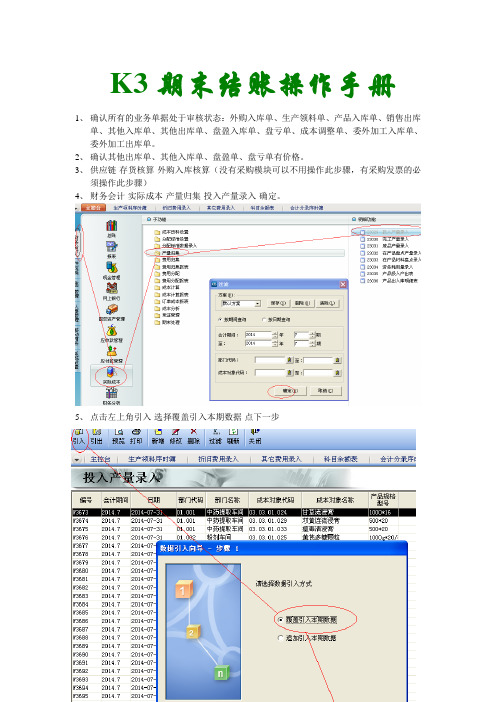Screen dimensions: 496x702
Task: Click 取消 button in filter dialog
Action: [x=325, y=391]
